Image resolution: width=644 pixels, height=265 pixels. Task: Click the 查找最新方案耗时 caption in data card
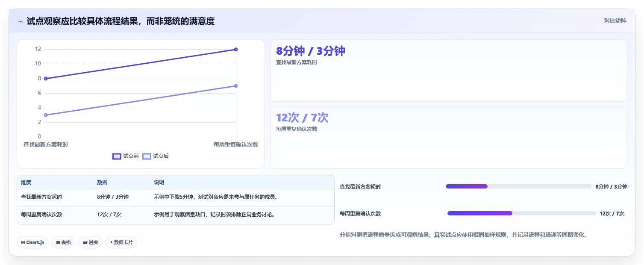[297, 62]
